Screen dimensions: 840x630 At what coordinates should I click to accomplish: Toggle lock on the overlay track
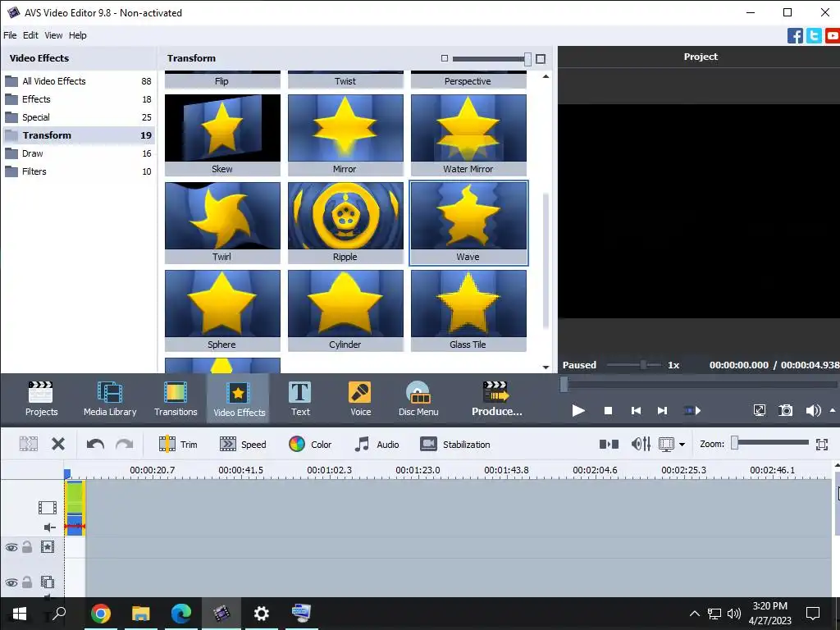click(27, 582)
